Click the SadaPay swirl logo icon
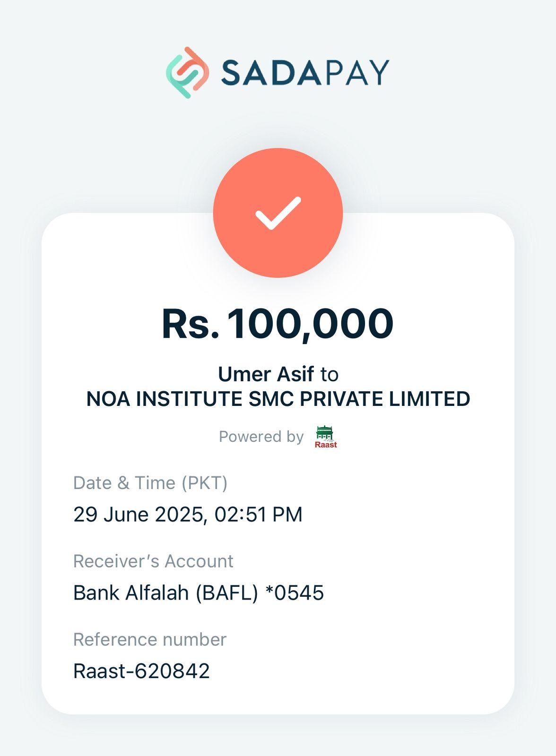This screenshot has width=556, height=756. coord(187,72)
